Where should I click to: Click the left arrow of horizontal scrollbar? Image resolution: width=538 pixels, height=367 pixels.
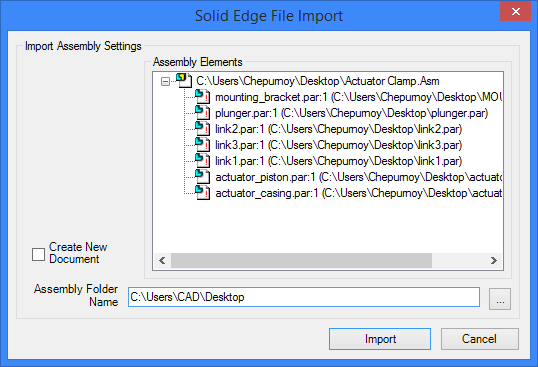[x=162, y=261]
